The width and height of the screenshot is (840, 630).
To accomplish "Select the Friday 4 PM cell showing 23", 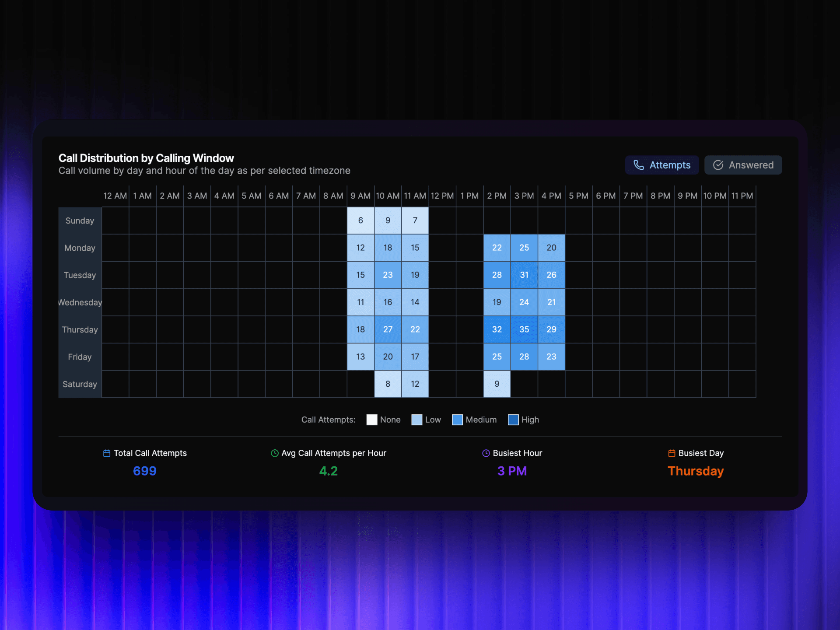I will coord(551,357).
